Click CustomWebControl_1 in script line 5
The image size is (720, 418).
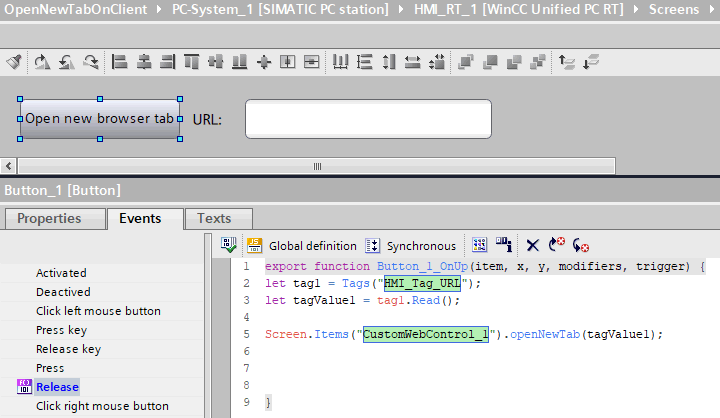point(426,334)
